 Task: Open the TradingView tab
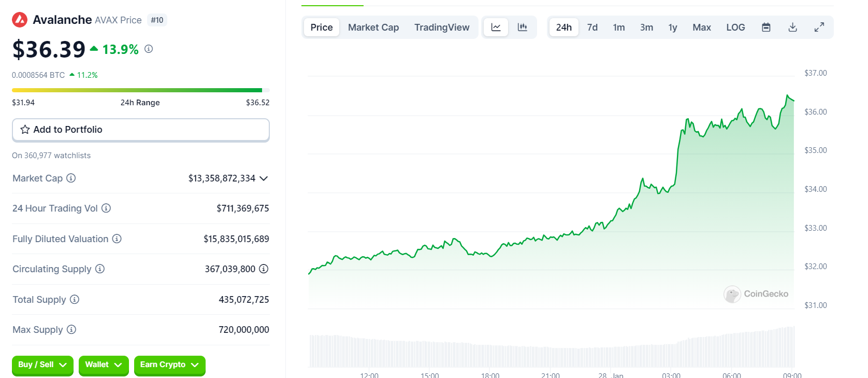click(441, 27)
